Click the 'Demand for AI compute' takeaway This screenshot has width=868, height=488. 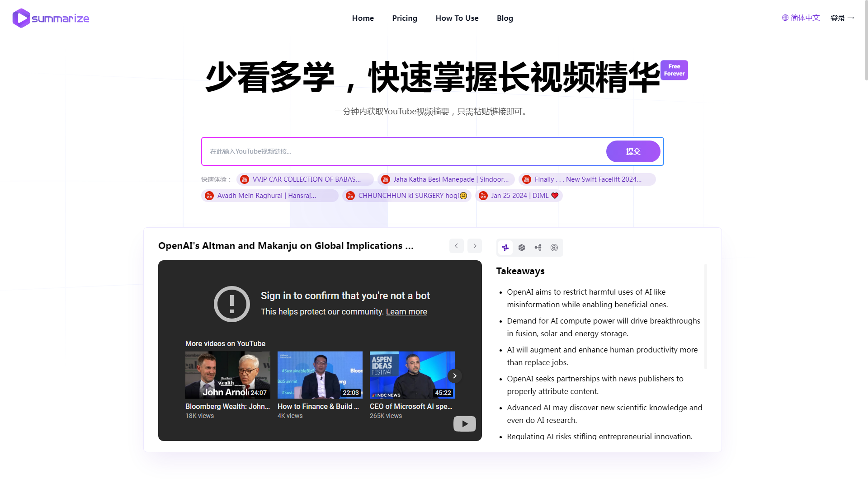click(x=604, y=327)
